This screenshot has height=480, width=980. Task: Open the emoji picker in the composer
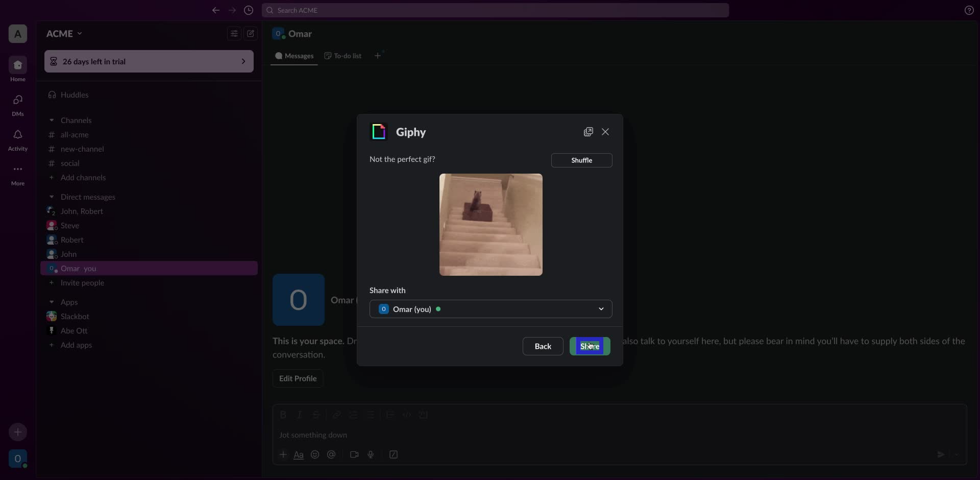[x=315, y=454]
